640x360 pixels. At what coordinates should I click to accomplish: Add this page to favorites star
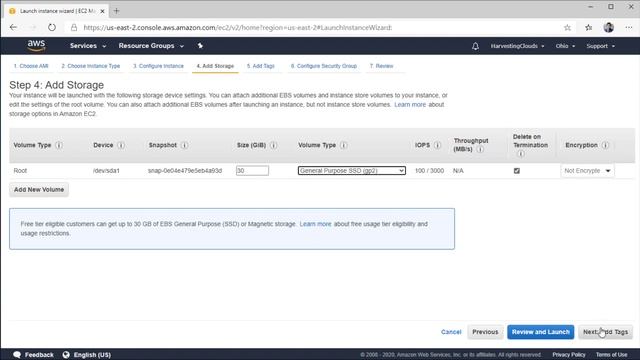pyautogui.click(x=567, y=27)
